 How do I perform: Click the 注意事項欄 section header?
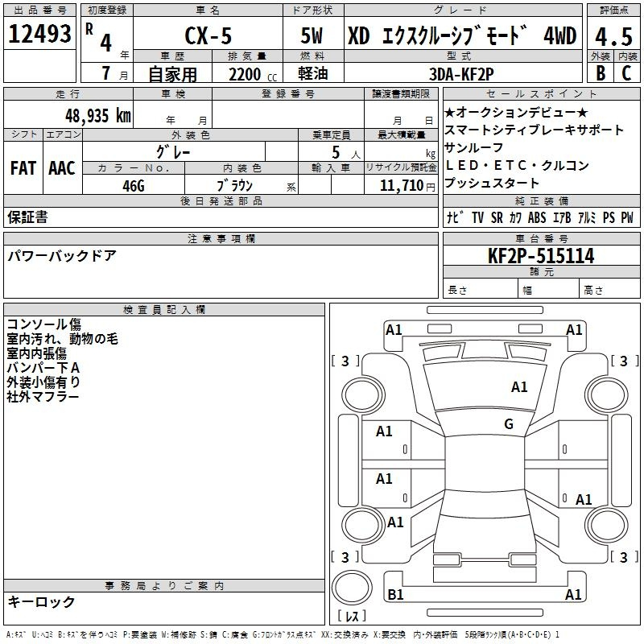click(221, 238)
